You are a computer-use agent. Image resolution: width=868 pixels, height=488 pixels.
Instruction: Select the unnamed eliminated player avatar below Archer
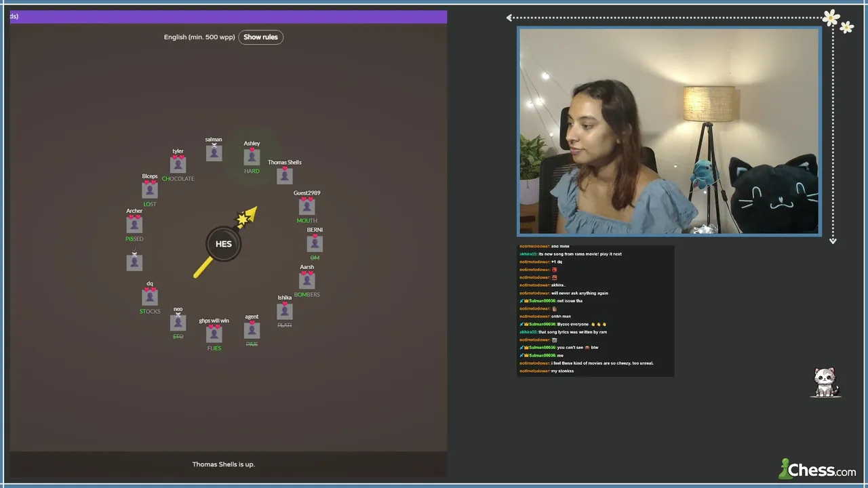pos(134,262)
